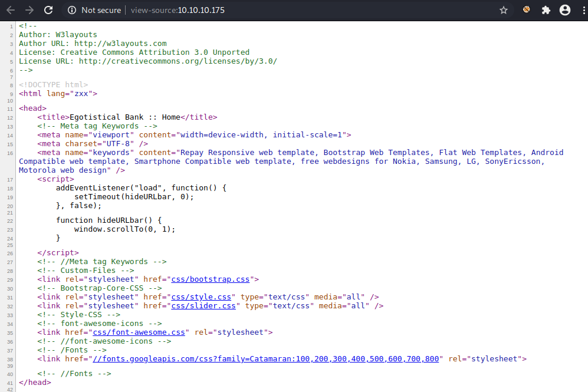
Task: Click the addEventListener("load" line
Action: pyautogui.click(x=141, y=188)
